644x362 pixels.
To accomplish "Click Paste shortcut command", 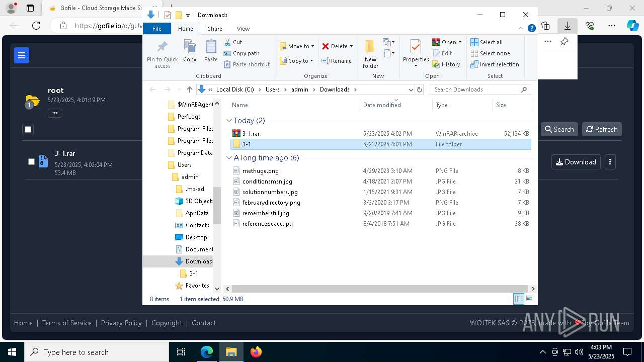I will click(x=247, y=64).
